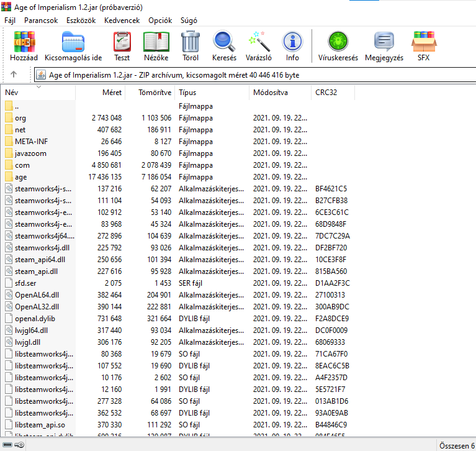Open the Kedvencek menu
The image size is (476, 451).
click(122, 20)
